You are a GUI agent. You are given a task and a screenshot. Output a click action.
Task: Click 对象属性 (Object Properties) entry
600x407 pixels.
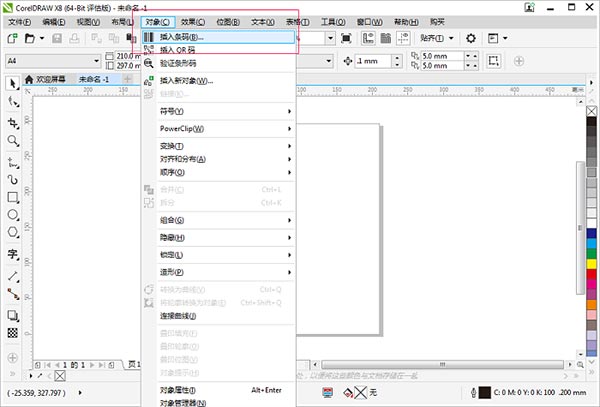tap(178, 389)
